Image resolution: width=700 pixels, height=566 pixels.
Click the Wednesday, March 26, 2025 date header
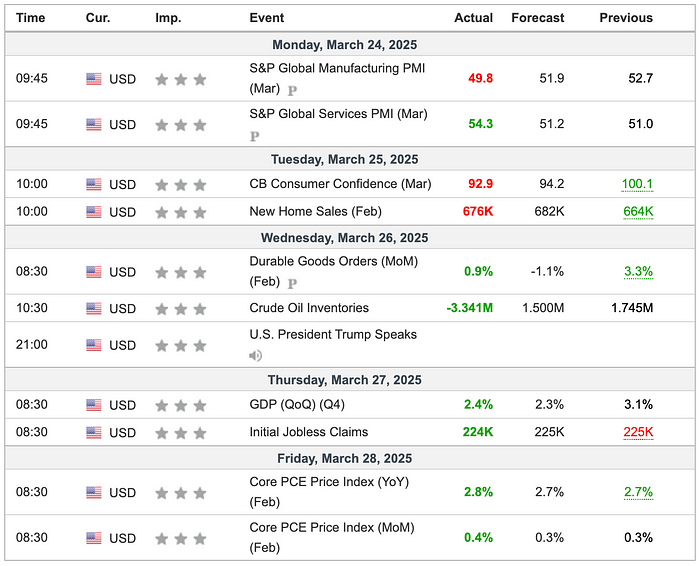(x=345, y=237)
